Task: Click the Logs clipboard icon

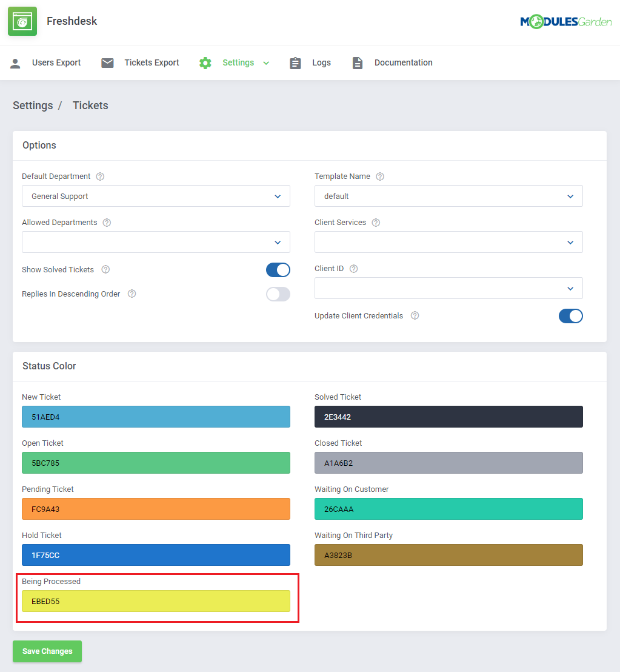Action: click(295, 63)
